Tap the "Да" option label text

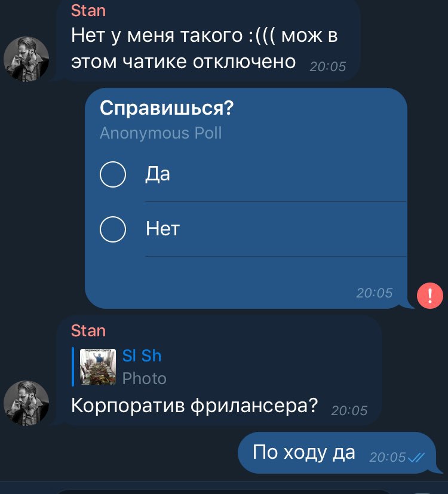(x=158, y=174)
